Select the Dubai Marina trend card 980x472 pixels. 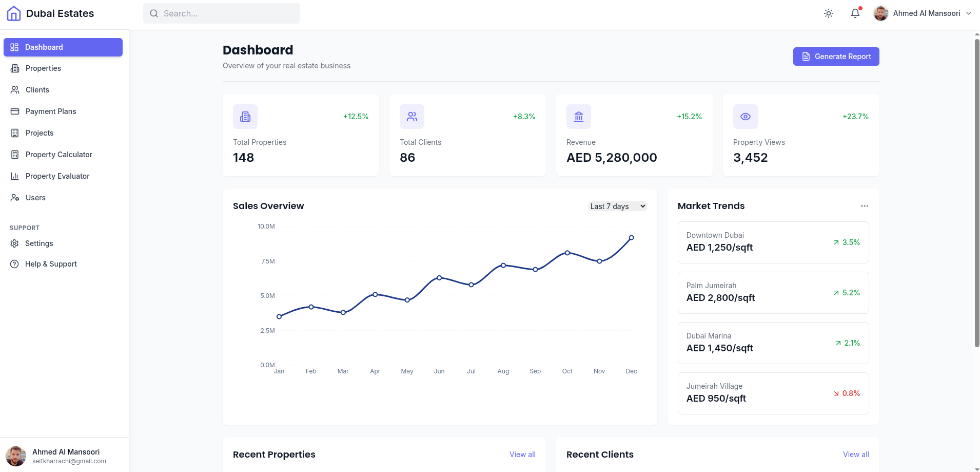(x=773, y=343)
